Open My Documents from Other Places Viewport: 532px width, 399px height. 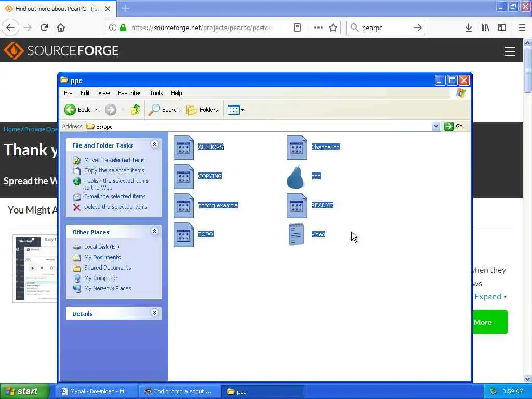pos(102,257)
